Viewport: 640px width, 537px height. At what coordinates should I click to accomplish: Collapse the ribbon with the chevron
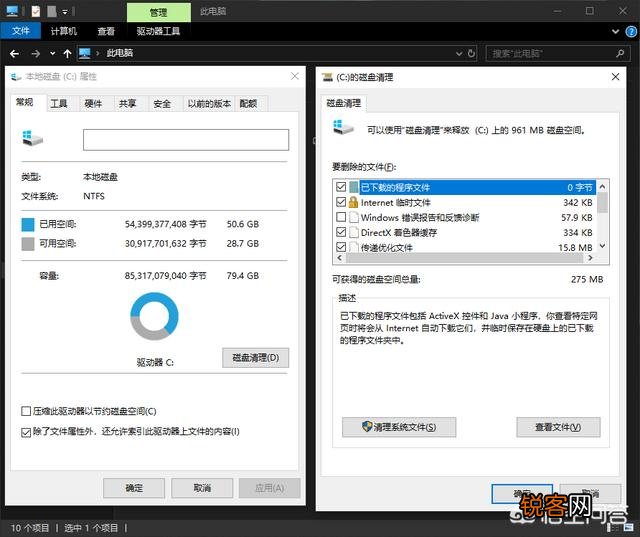click(616, 31)
